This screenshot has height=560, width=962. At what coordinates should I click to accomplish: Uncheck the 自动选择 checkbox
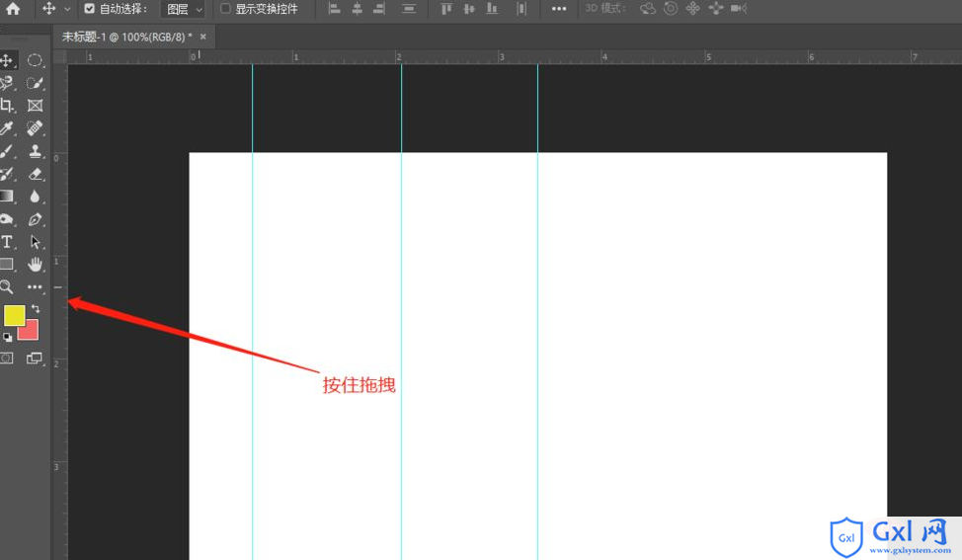[x=89, y=9]
